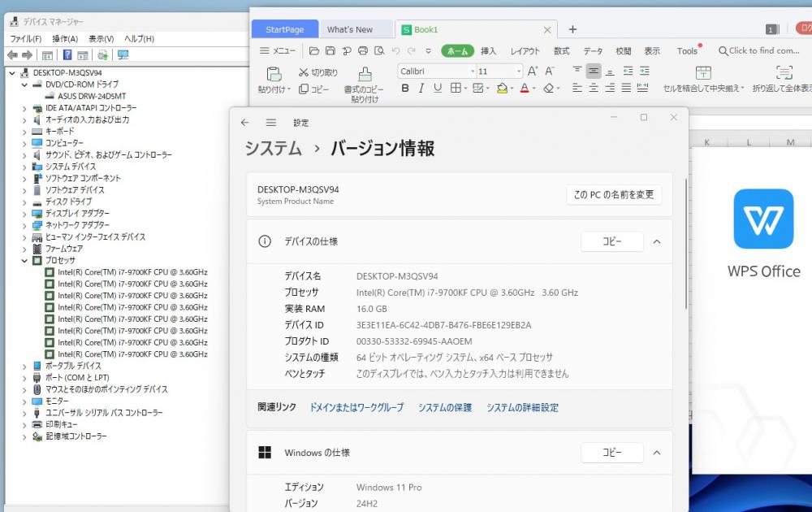The height and width of the screenshot is (512, 812).
Task: Toggle the middle vertical align button
Action: pyautogui.click(x=594, y=71)
